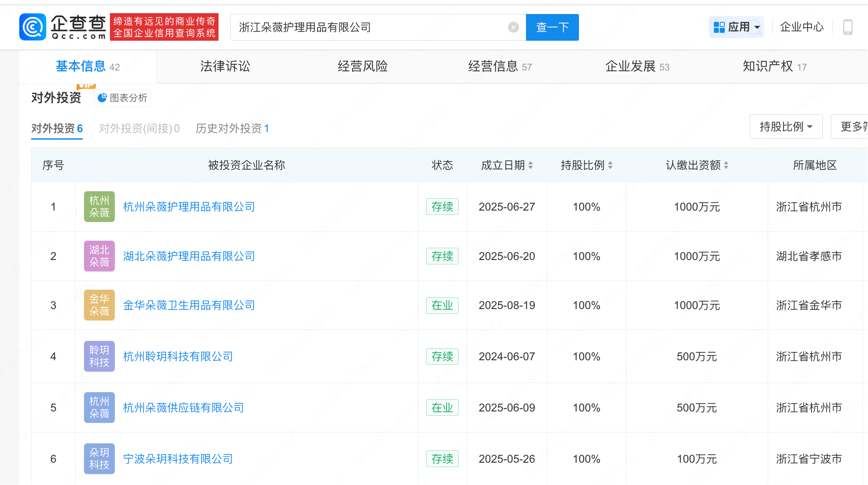Open the 应用 dropdown menu
The image size is (868, 485).
(737, 27)
